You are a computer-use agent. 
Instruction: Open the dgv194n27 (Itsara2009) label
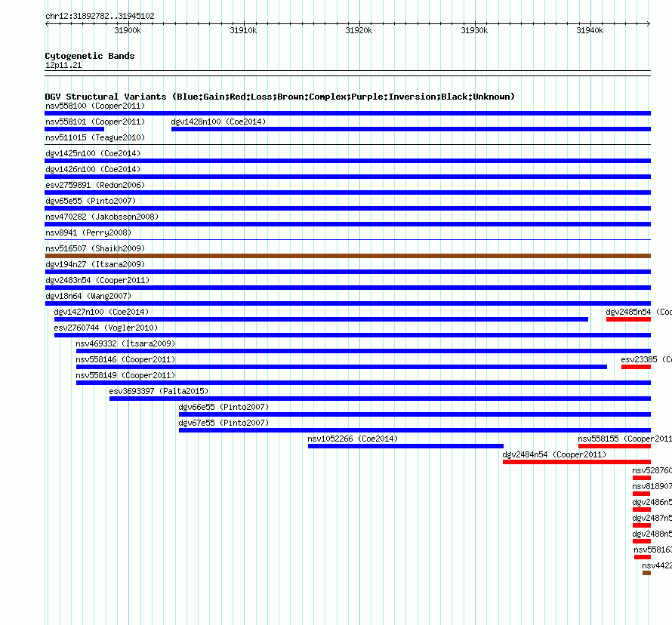pyautogui.click(x=95, y=264)
